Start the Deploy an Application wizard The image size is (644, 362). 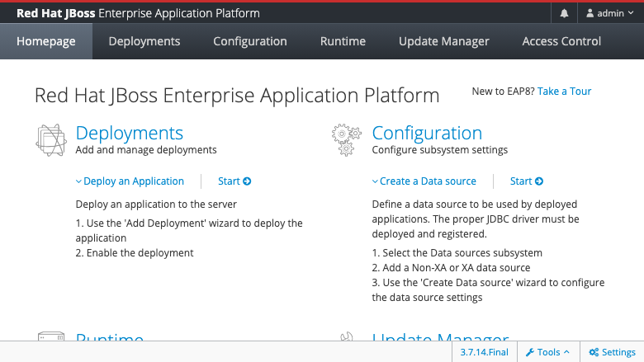point(234,181)
